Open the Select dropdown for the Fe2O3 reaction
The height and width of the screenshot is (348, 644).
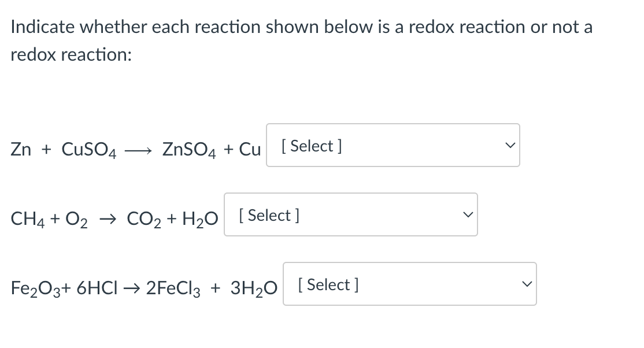pos(409,284)
